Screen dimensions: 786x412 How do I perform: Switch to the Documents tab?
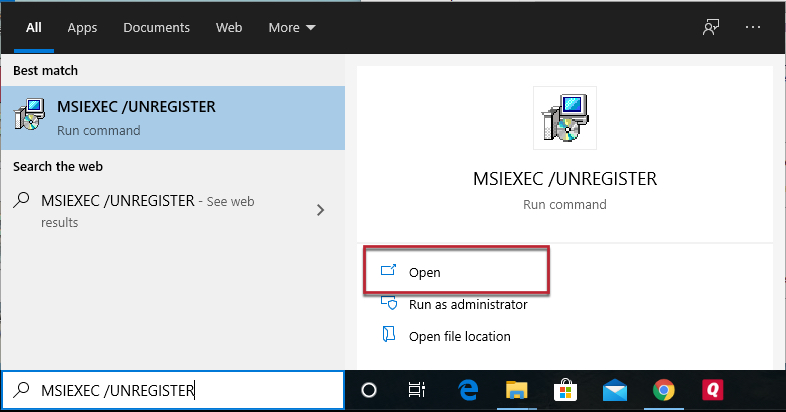tap(156, 28)
